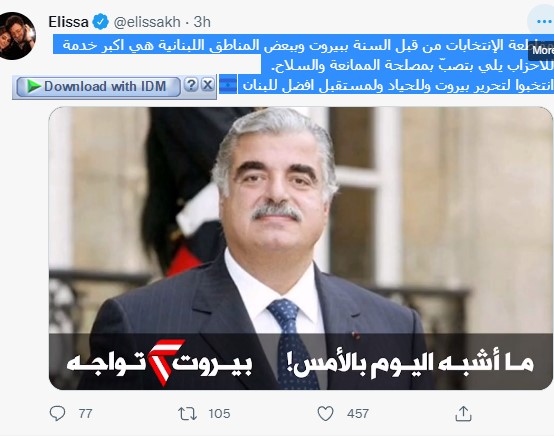The image size is (554, 437).
Task: Click the reply count 77
Action: [x=86, y=413]
